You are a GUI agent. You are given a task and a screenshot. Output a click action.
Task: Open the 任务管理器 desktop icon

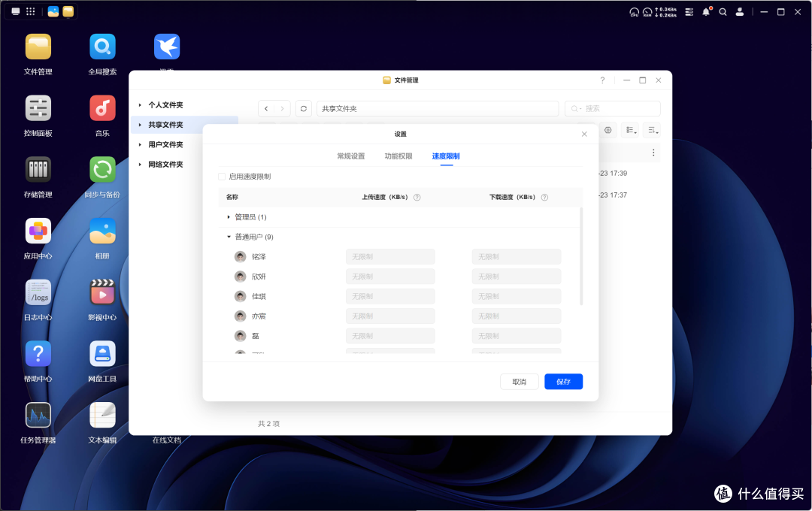click(38, 416)
